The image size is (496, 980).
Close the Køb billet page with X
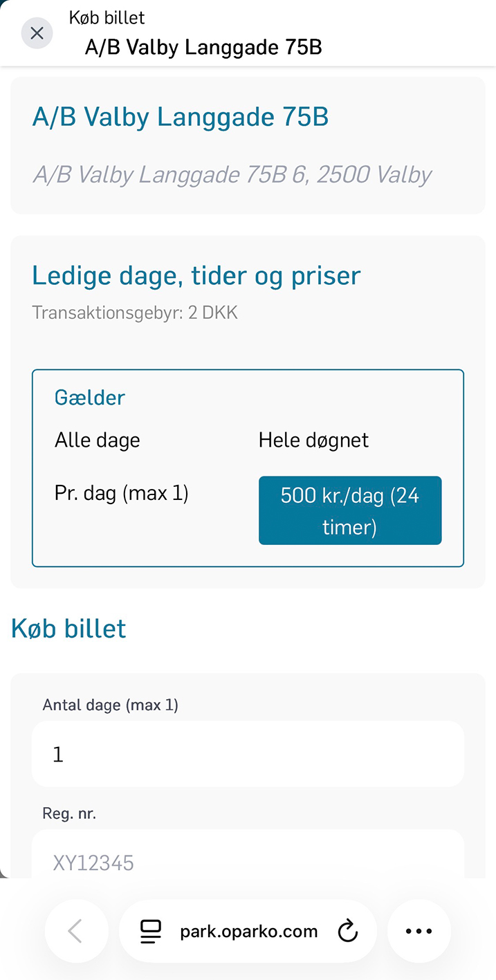37,33
